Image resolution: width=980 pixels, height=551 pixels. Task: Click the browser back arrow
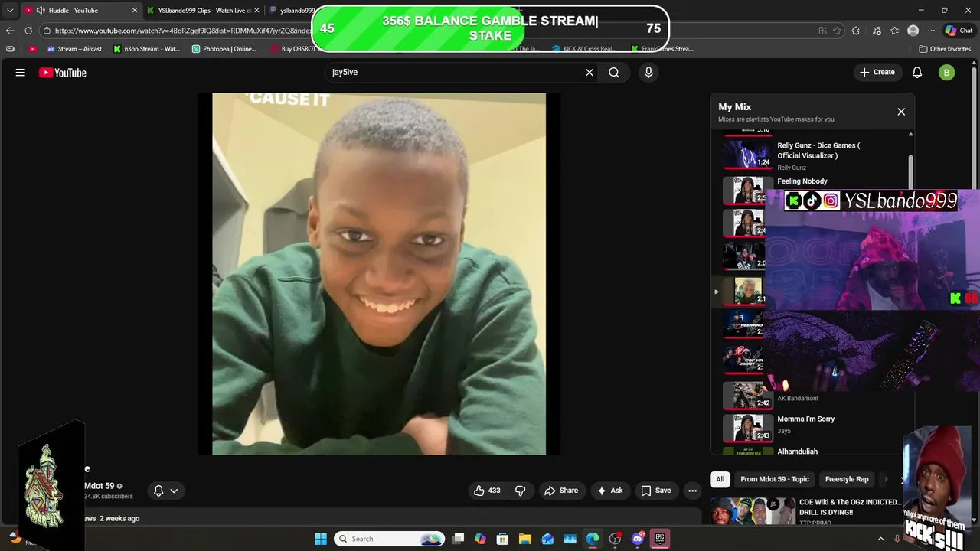(x=10, y=31)
